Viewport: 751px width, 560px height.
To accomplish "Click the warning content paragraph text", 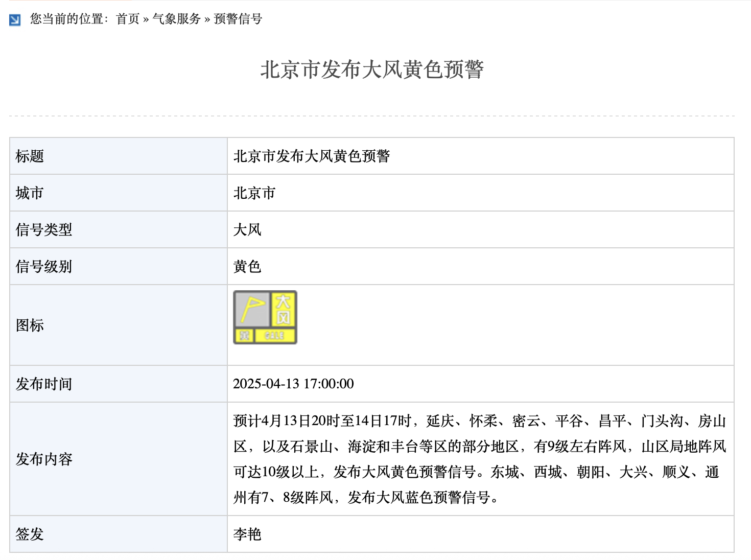I will point(479,459).
